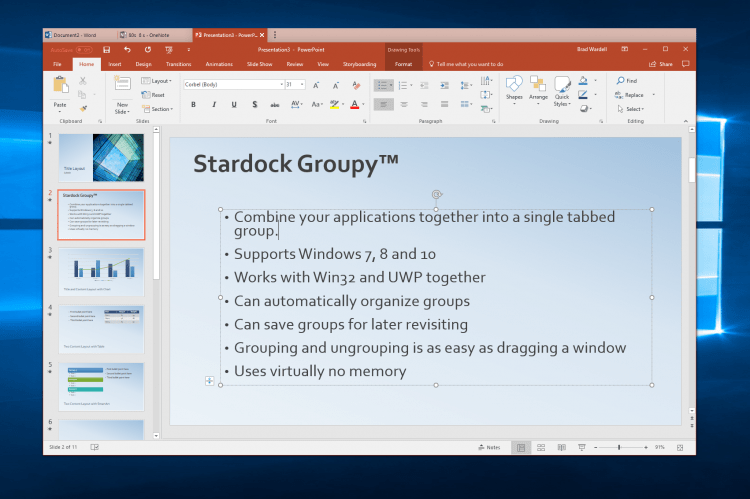Switch to Slide Sorter view
Viewport: 750px width, 499px height.
pyautogui.click(x=541, y=447)
